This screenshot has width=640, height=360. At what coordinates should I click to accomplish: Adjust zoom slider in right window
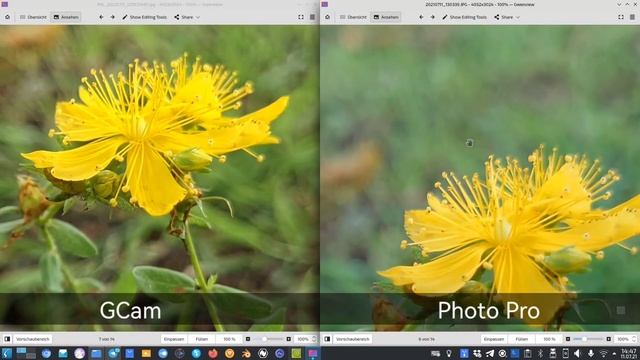point(588,339)
